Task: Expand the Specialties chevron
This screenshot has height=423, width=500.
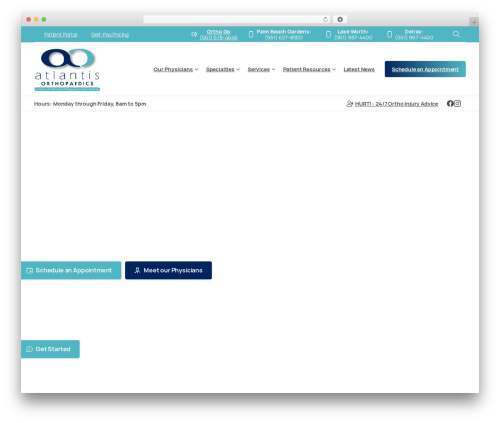Action: point(238,69)
